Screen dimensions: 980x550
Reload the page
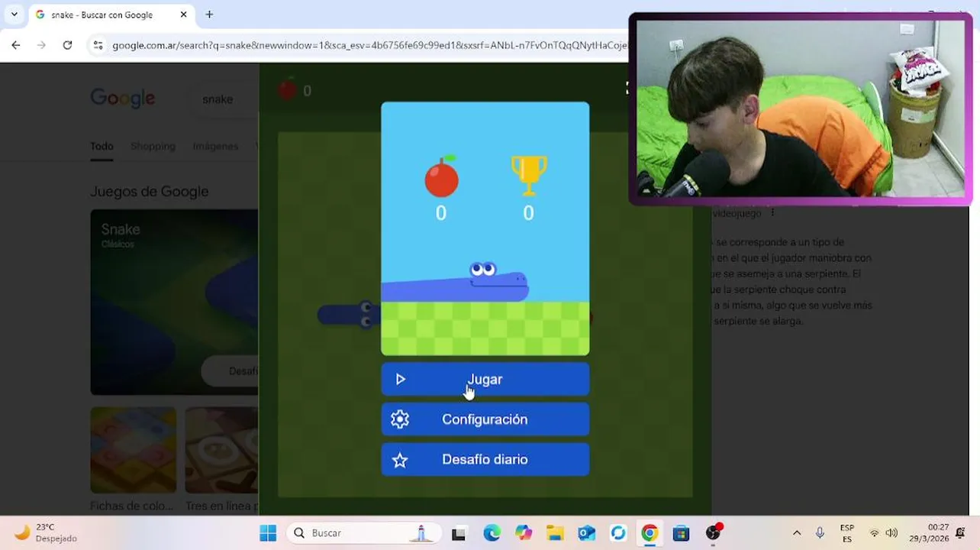pos(67,45)
